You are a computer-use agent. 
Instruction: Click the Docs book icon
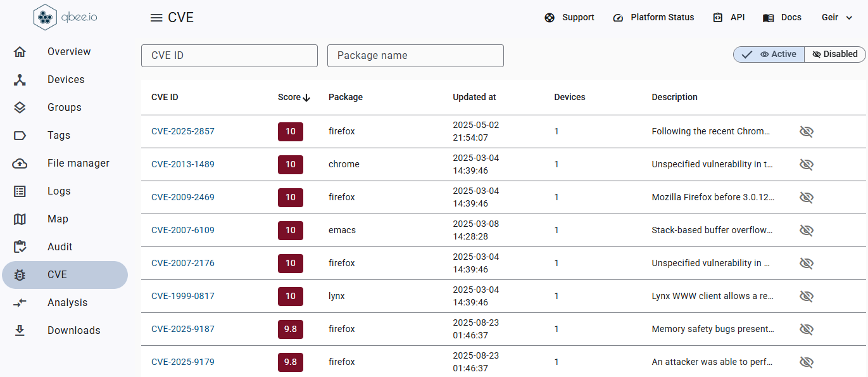tap(769, 18)
